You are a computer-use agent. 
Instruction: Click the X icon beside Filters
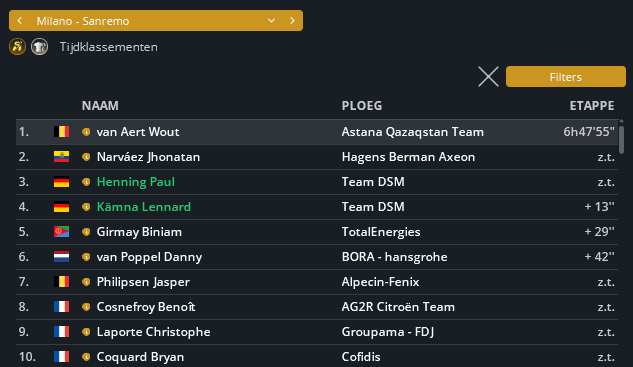point(488,77)
